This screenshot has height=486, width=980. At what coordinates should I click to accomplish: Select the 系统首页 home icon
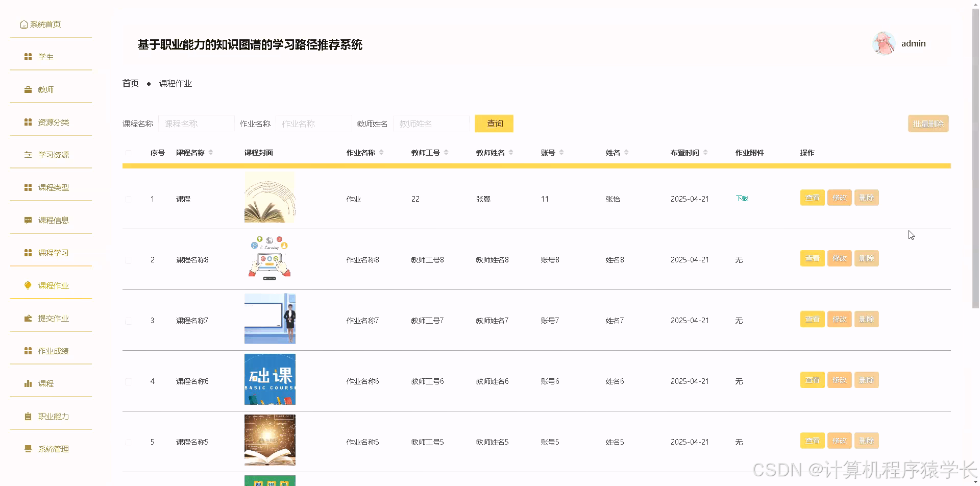tap(23, 23)
